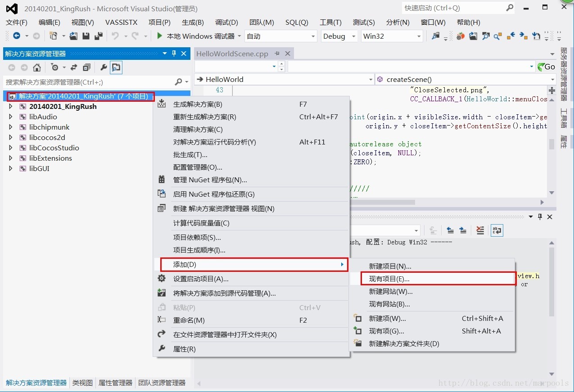Click the VASSISTX open file in solution icon
This screenshot has height=392, width=574.
click(x=473, y=36)
